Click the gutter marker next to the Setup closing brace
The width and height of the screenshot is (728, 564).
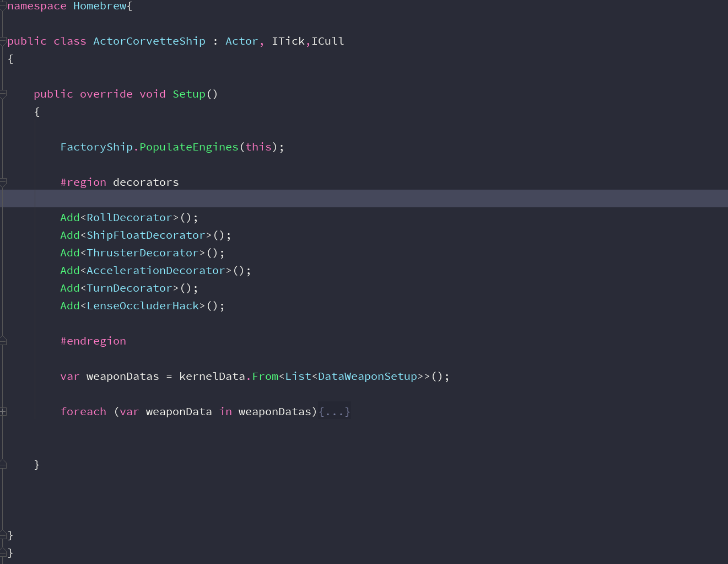point(3,464)
